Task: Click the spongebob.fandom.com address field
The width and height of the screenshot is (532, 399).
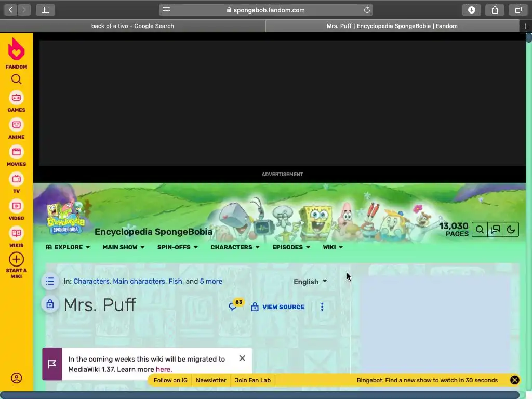Action: (265, 10)
